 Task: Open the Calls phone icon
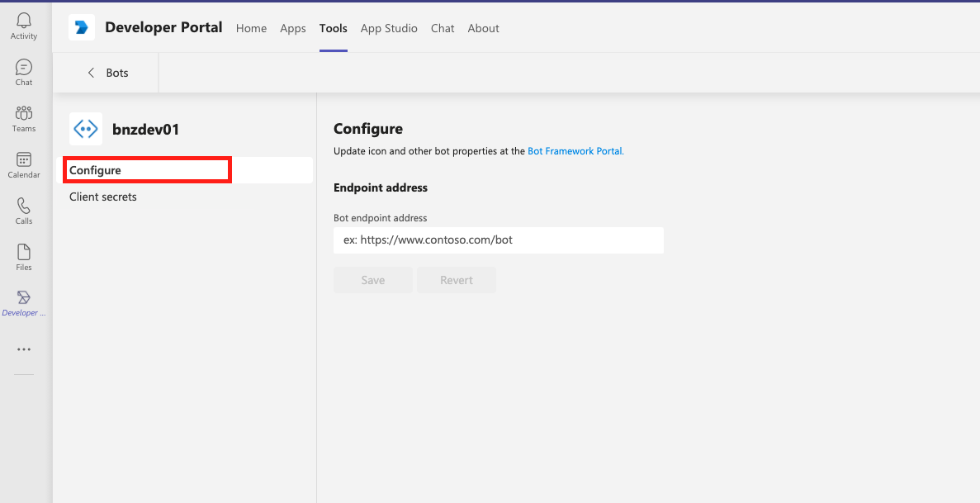click(x=24, y=206)
